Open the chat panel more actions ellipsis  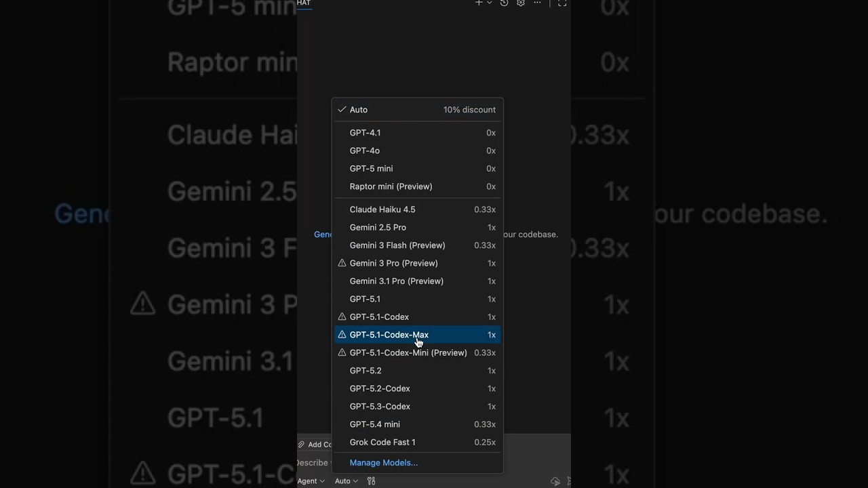(537, 3)
